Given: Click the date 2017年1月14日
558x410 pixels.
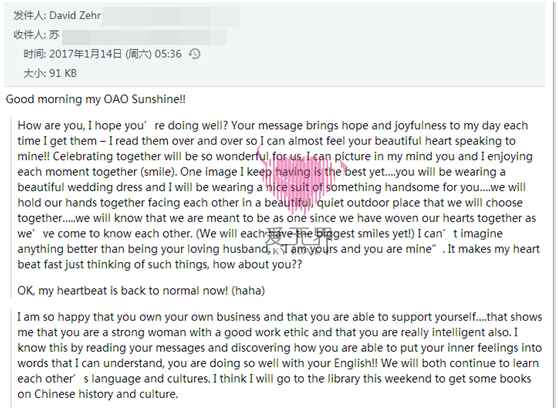Looking at the screenshot, I should click(85, 54).
